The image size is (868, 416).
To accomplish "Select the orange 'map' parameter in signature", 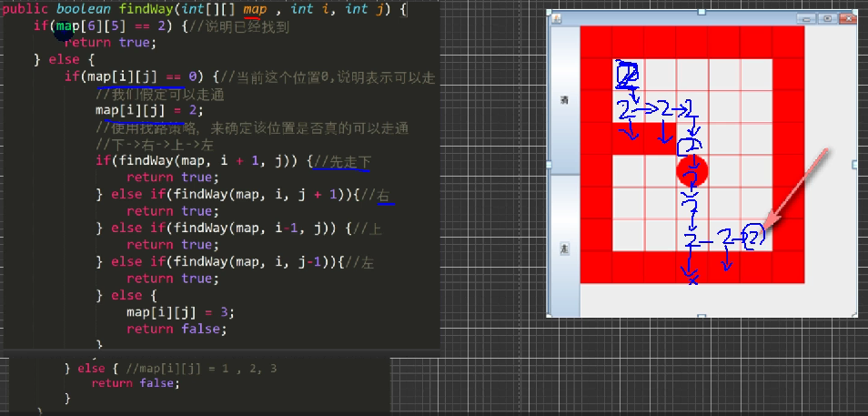I will point(255,9).
